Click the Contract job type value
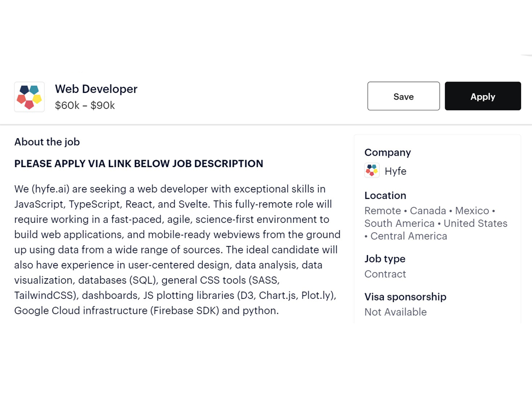The height and width of the screenshot is (406, 532). tap(385, 274)
